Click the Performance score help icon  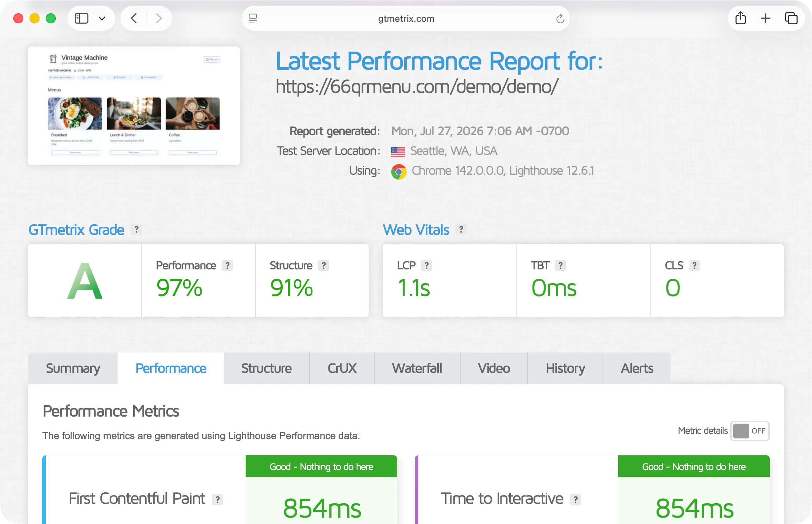pyautogui.click(x=227, y=266)
